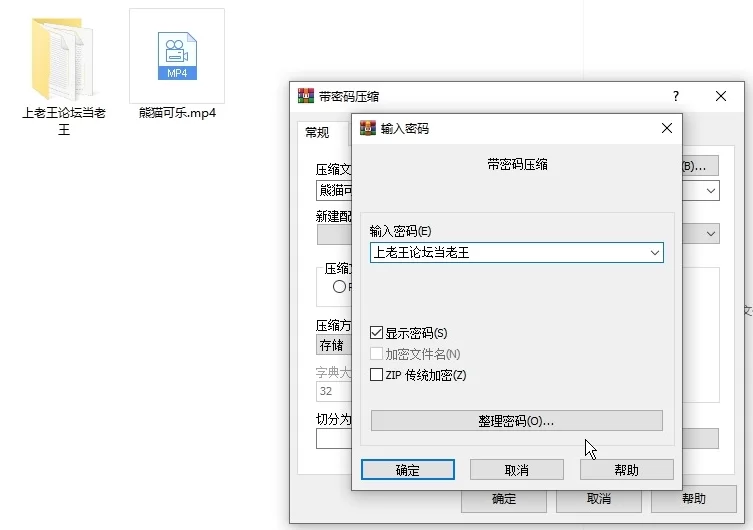Viewport: 753px width, 530px height.
Task: Select the 熊猫可乐.mp4 video file icon
Action: click(177, 56)
